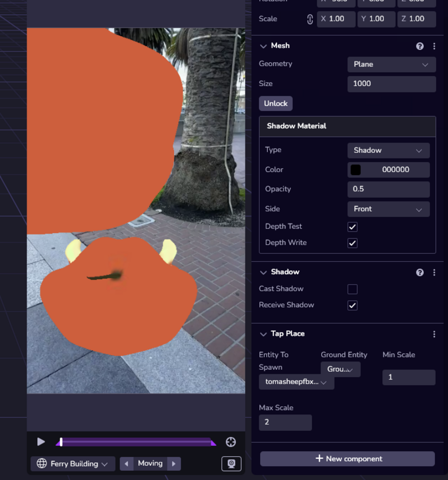Image resolution: width=448 pixels, height=480 pixels.
Task: Open Shadow component options kebab menu
Action: tap(434, 272)
